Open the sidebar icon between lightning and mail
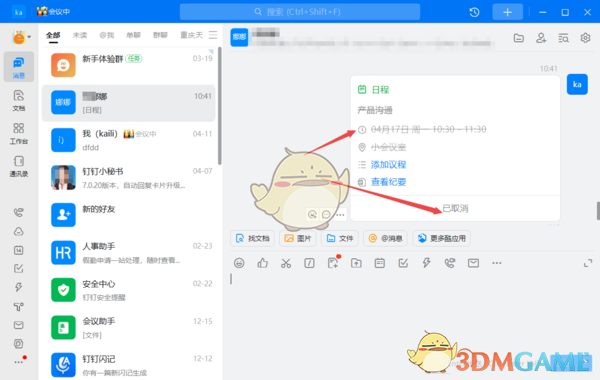Viewport: 600px width, 380px height. coord(18,306)
